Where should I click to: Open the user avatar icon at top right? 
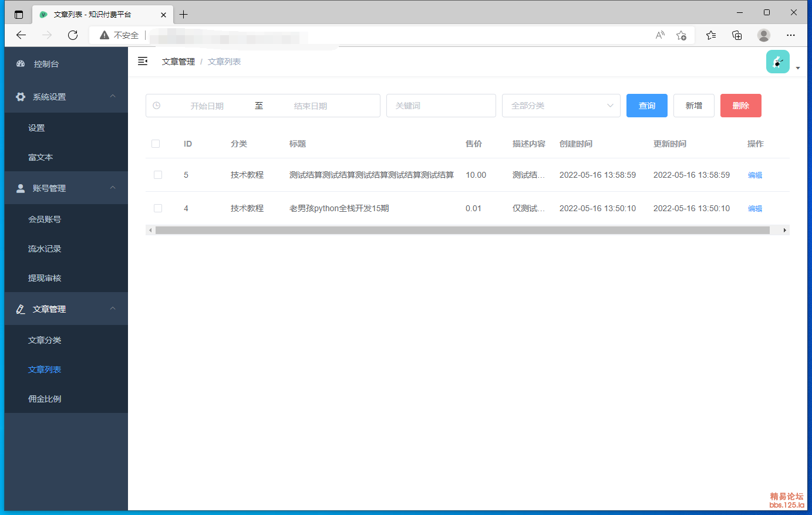pyautogui.click(x=777, y=61)
